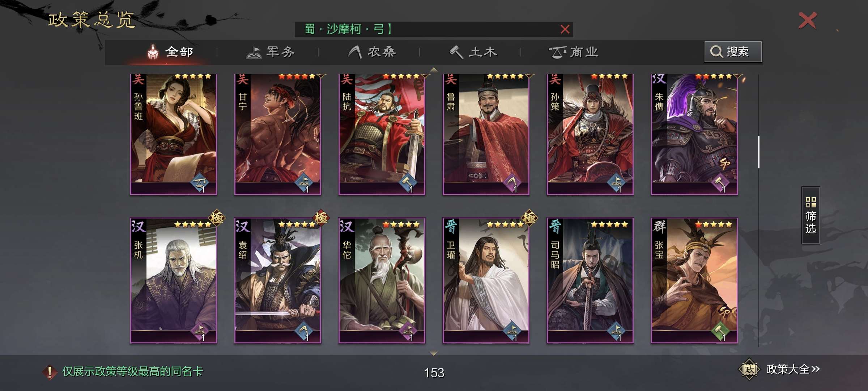
Task: Select the 商业 tab
Action: pos(574,52)
